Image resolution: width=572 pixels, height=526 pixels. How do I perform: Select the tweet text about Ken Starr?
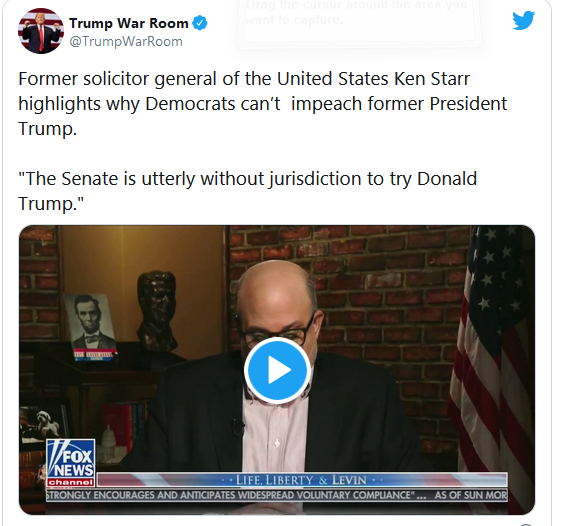[x=263, y=104]
